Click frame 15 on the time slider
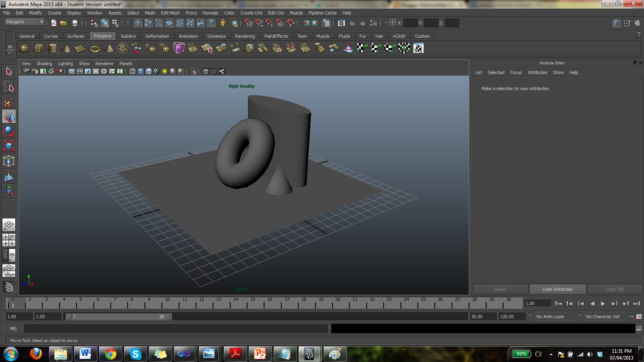The width and height of the screenshot is (644, 362). tap(253, 302)
